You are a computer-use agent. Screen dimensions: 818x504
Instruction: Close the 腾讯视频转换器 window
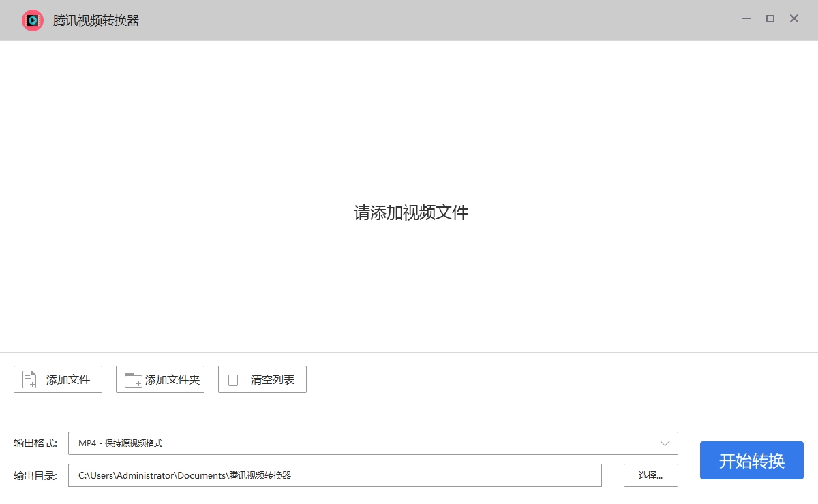(x=794, y=19)
